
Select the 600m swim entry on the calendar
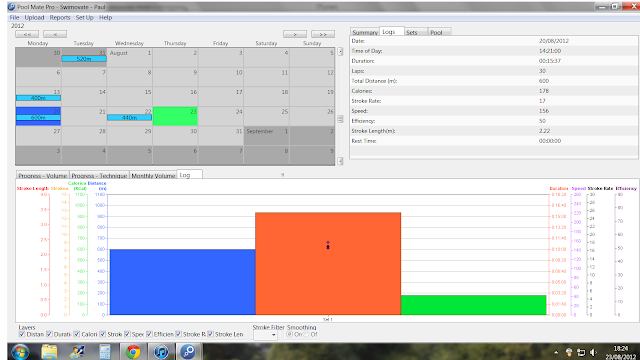click(38, 118)
